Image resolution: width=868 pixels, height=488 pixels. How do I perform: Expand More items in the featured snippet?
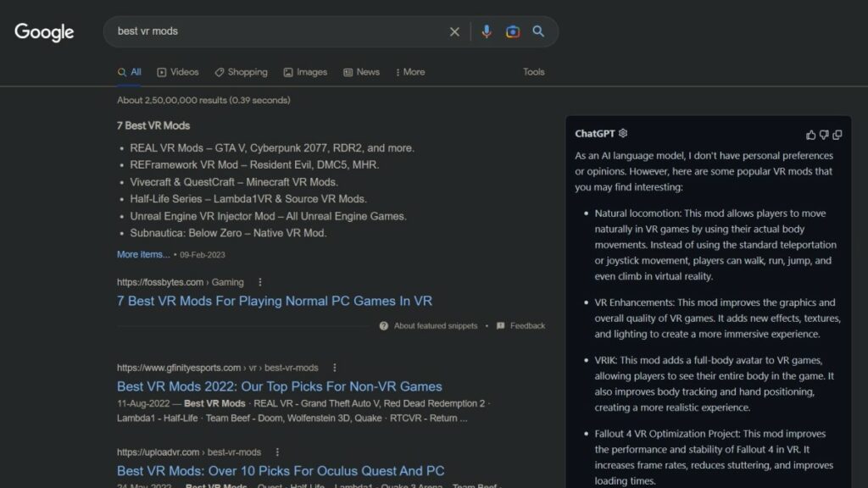point(142,254)
